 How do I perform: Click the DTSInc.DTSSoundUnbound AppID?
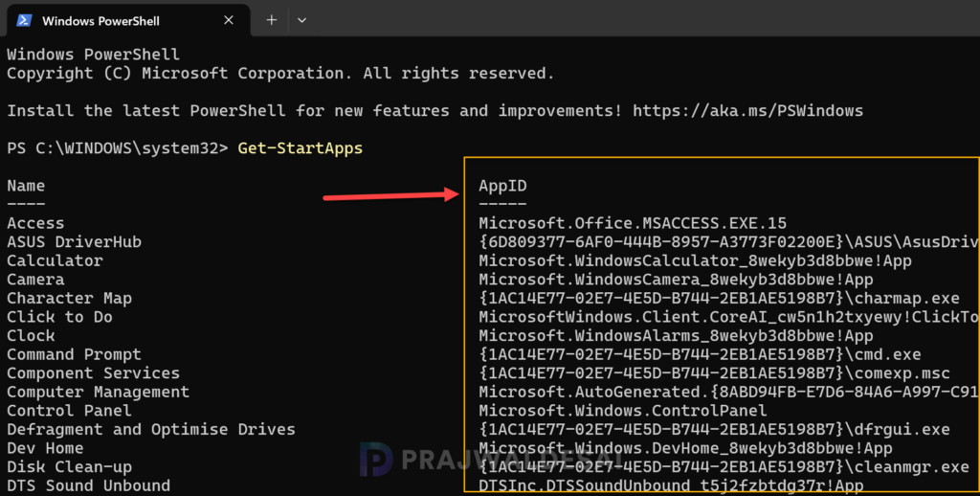pyautogui.click(x=671, y=486)
